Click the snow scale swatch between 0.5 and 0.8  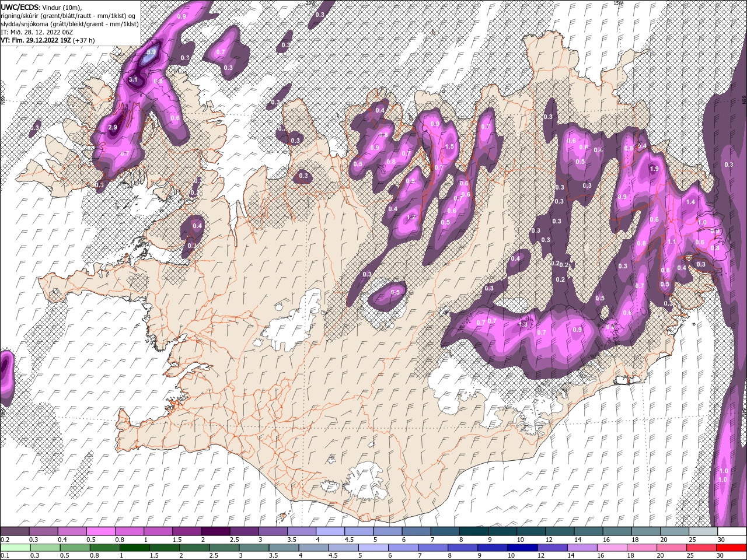coord(101,531)
